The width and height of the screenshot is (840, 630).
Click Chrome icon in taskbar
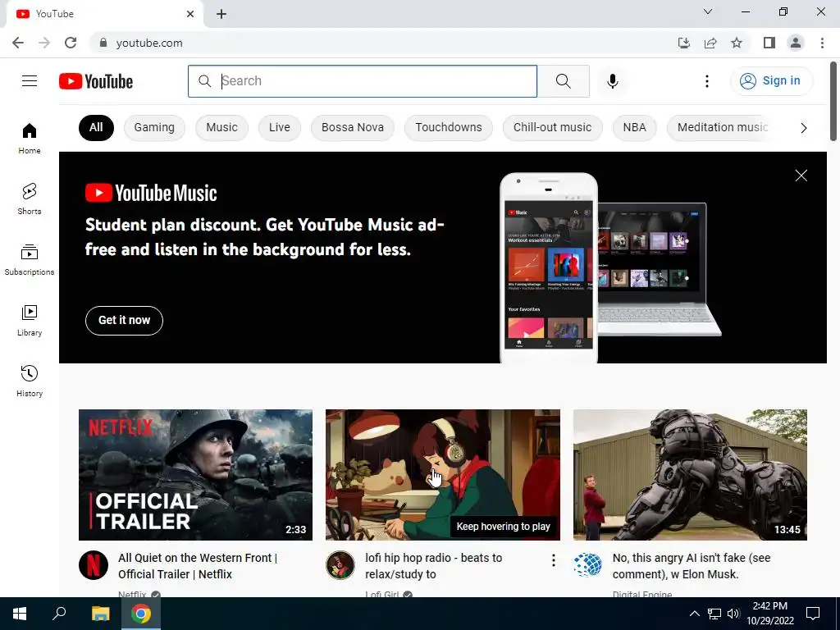click(141, 614)
